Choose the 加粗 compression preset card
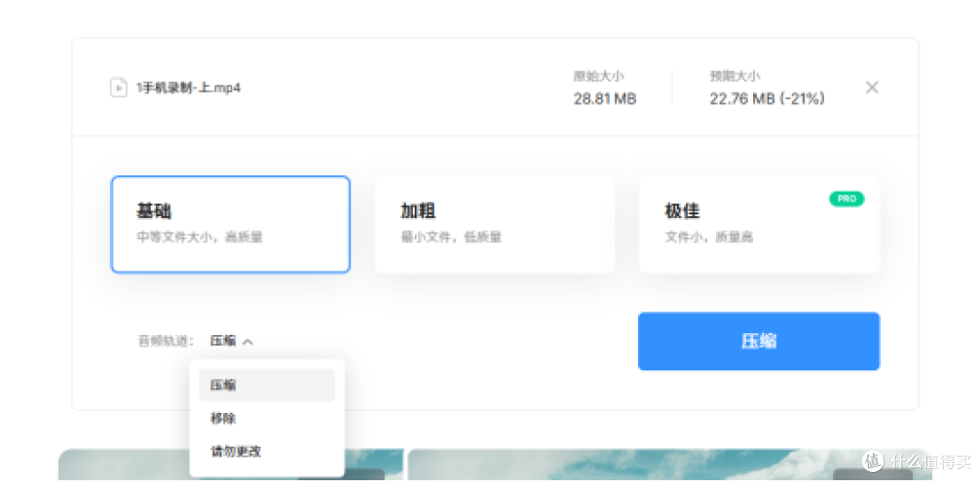Viewport: 980px width, 482px height. 495,224
